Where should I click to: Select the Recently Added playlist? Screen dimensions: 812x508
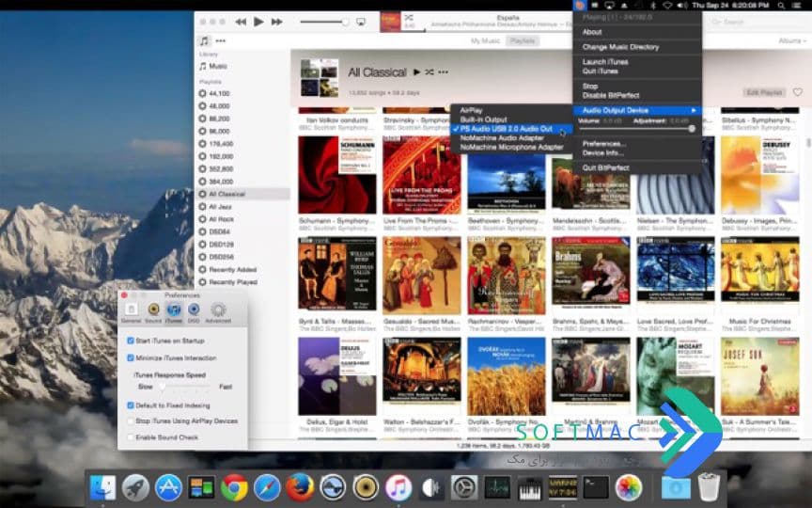(x=242, y=270)
